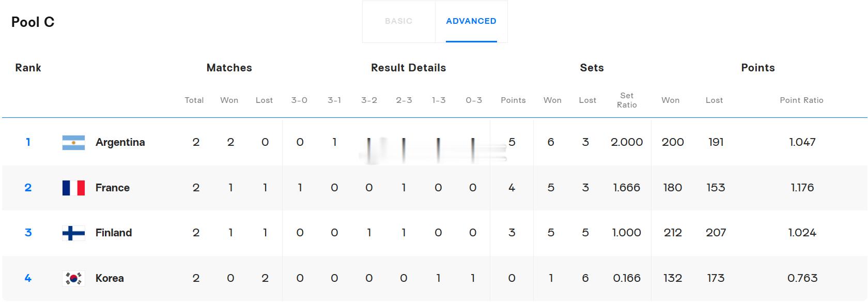Viewport: 868px width, 302px height.
Task: Click the Pool C heading
Action: coord(33,22)
